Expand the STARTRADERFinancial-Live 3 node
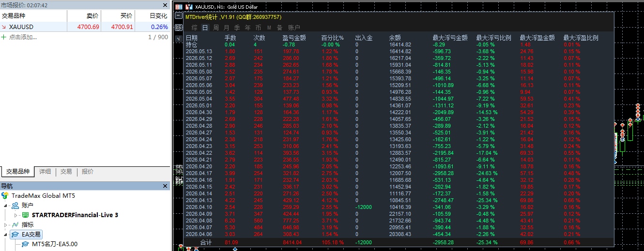This screenshot has height=251, width=644. point(16,215)
